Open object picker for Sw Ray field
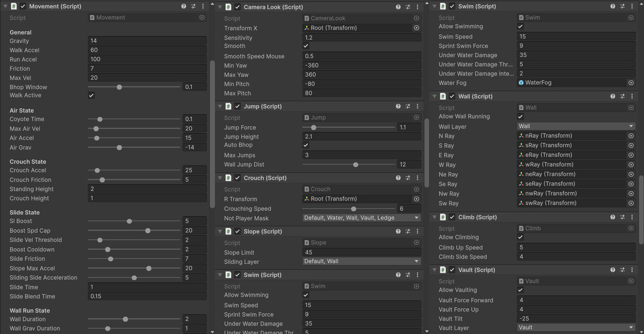This screenshot has width=644, height=334. click(x=631, y=203)
